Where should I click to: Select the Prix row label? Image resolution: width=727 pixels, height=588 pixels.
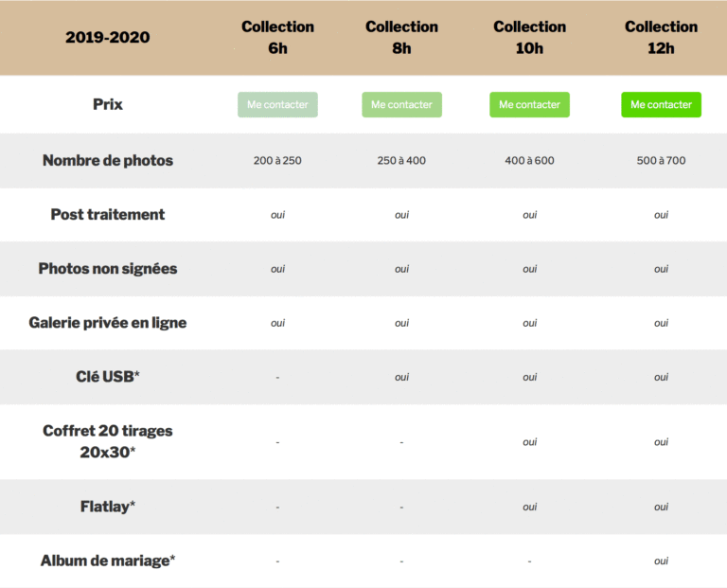point(108,104)
